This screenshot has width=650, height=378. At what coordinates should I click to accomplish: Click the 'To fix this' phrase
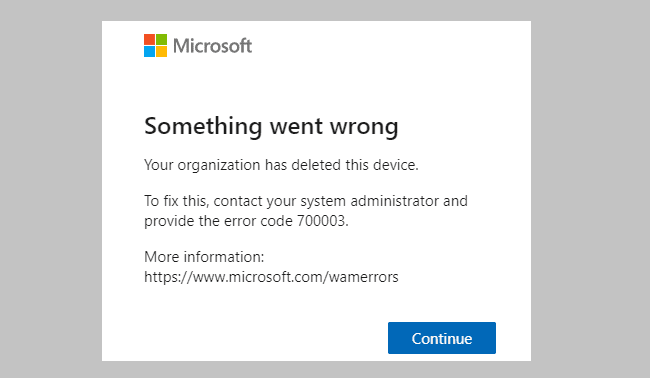177,201
